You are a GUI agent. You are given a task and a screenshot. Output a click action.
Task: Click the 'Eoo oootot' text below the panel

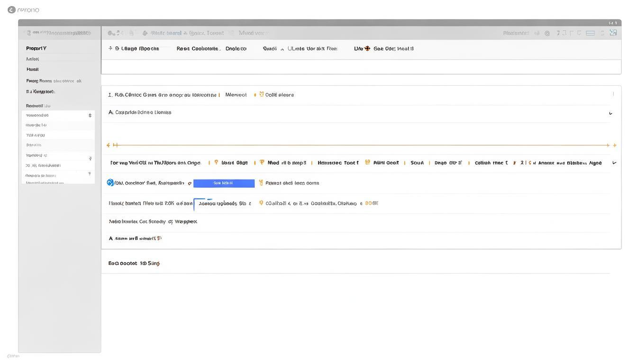[134, 263]
